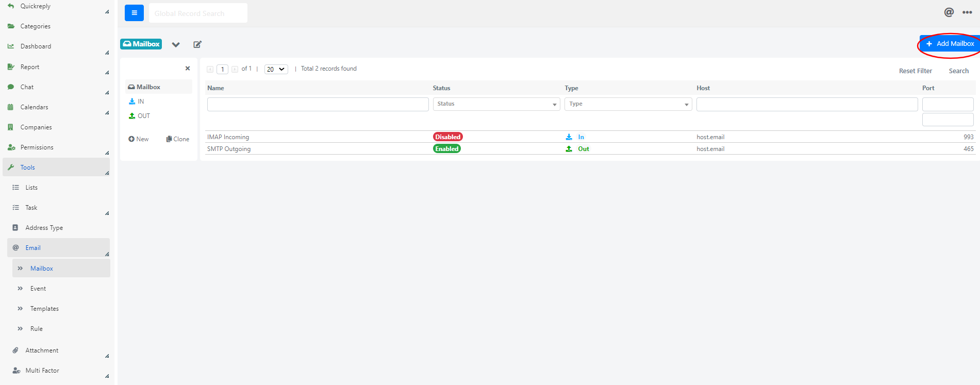Open the SMTP Outgoing record
980x385 pixels.
tap(229, 149)
